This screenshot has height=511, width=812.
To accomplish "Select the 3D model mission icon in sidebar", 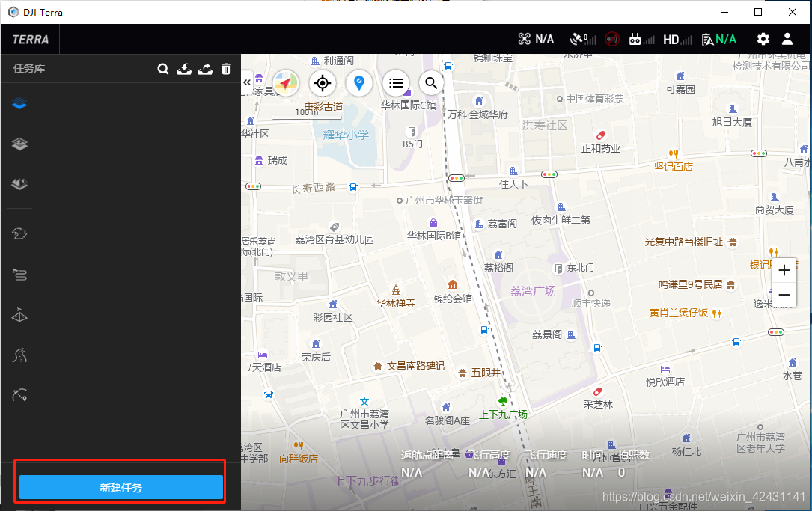I will coord(19,184).
